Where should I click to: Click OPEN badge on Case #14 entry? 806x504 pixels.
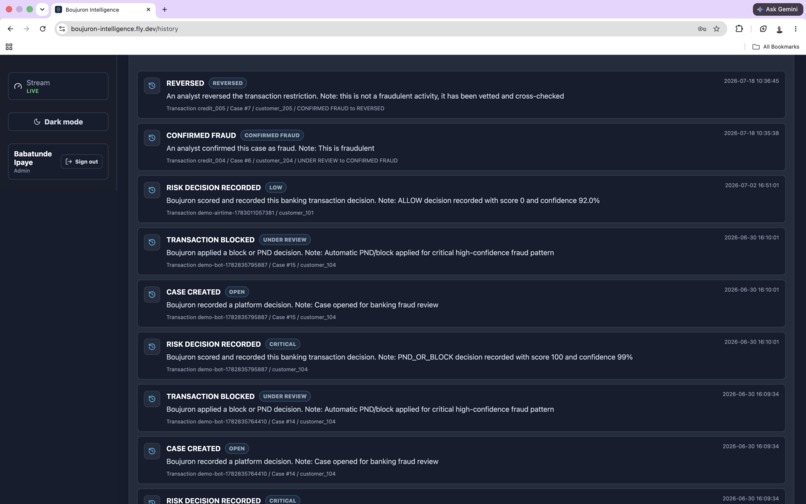tap(236, 448)
